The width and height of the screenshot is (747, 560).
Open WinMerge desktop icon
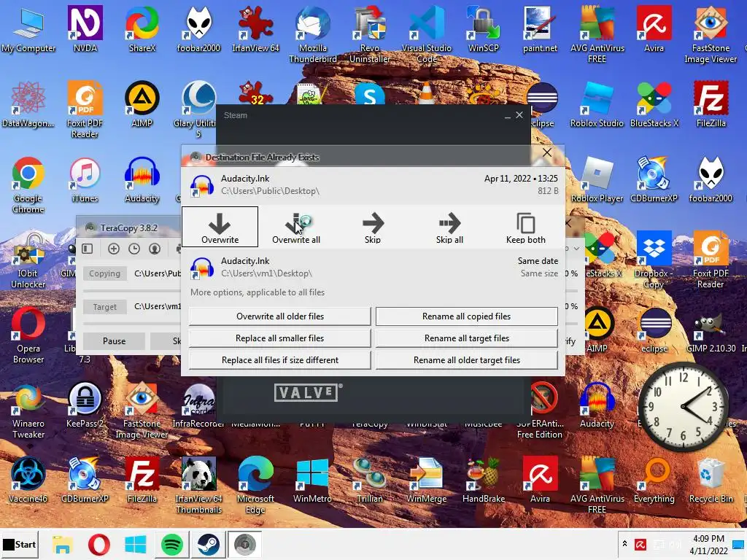click(x=426, y=480)
